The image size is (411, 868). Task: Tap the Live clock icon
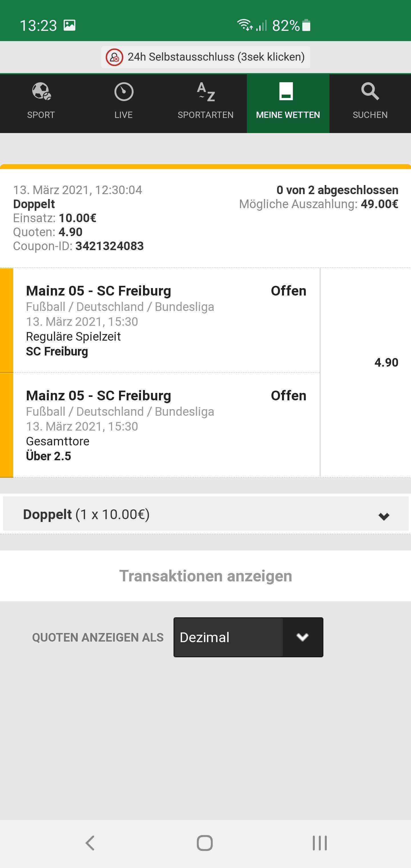(124, 91)
